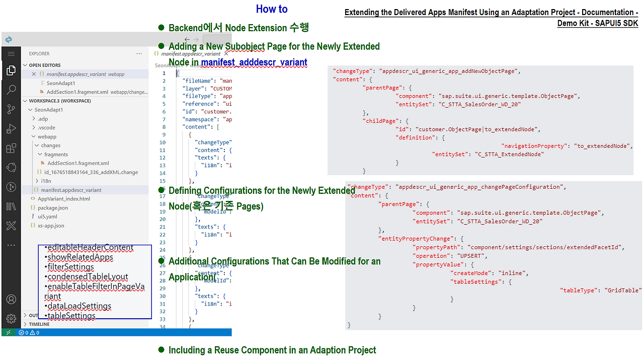This screenshot has height=359, width=644.
Task: Collapse the OPEN EDITORS section
Action: [25, 64]
